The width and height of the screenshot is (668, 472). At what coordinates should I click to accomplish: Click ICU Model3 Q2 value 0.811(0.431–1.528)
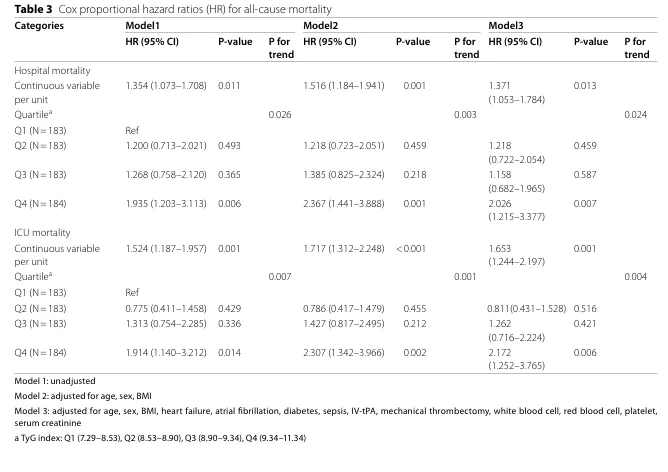tap(527, 308)
